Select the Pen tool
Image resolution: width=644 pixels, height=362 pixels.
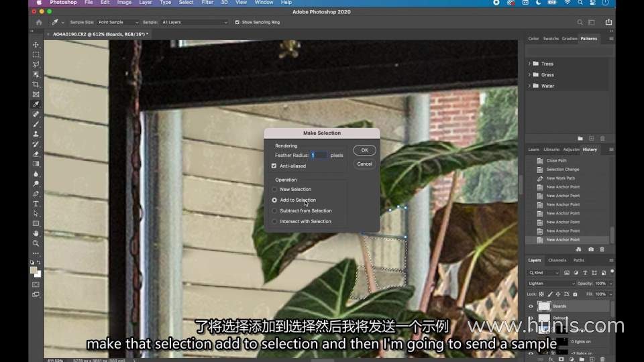click(x=36, y=194)
